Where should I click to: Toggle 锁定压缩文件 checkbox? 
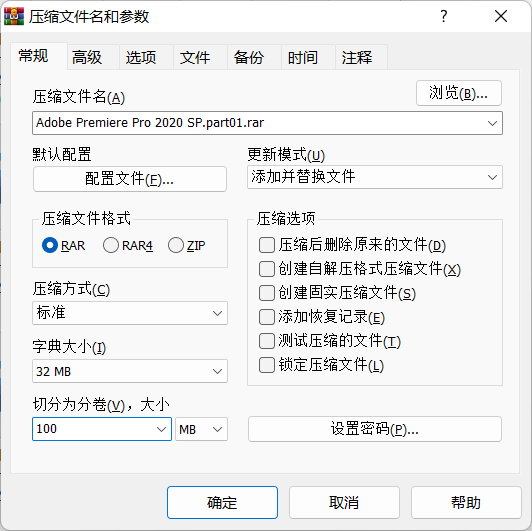pyautogui.click(x=267, y=365)
